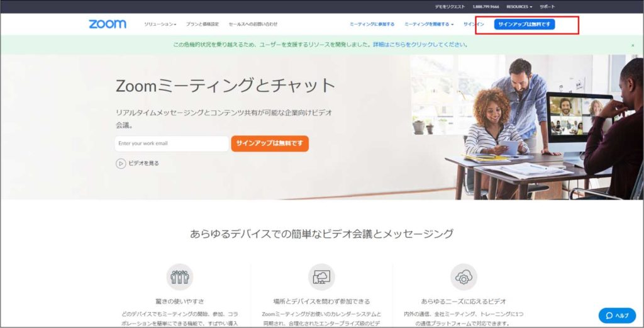Click the サインイン link
The image size is (644, 328).
(474, 25)
